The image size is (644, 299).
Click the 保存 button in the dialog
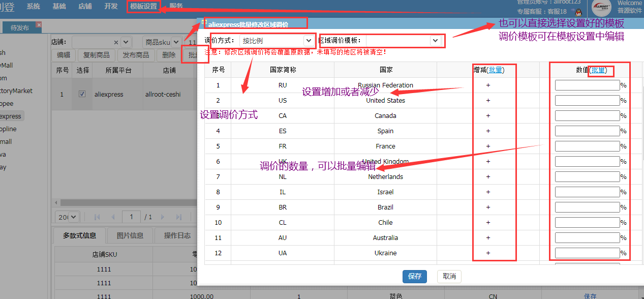[x=414, y=276]
